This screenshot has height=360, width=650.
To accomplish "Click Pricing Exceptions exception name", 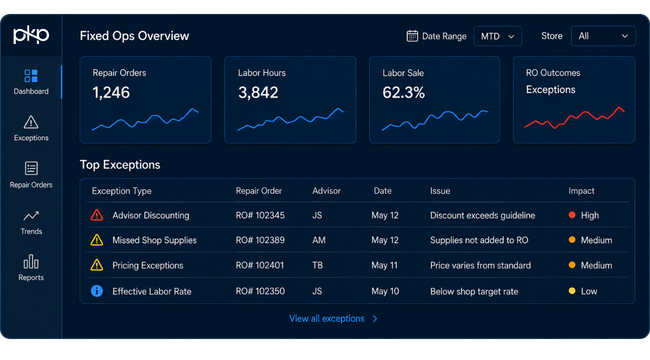I will (148, 265).
